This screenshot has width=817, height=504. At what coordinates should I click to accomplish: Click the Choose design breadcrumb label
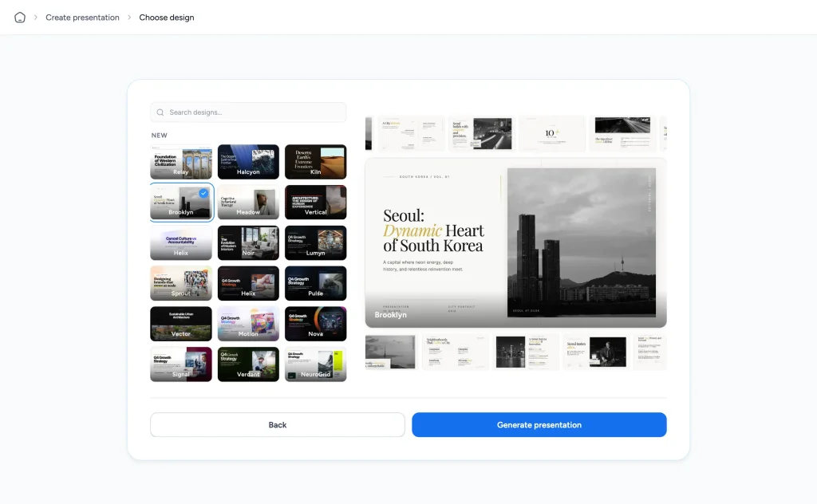(167, 18)
